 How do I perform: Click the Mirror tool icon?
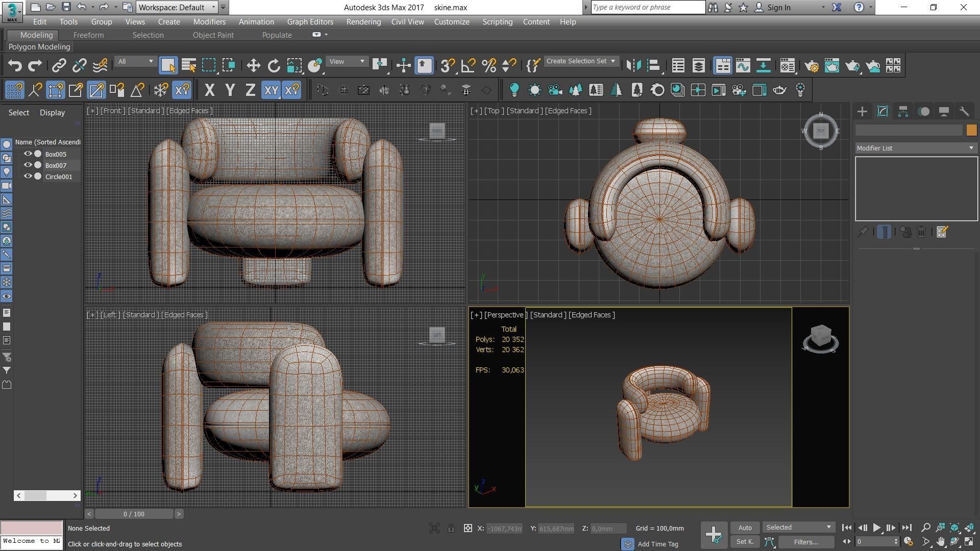coord(633,66)
